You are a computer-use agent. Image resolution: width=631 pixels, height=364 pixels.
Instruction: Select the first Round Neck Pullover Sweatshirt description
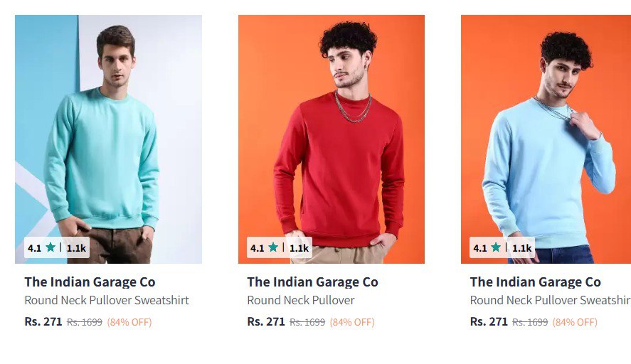click(x=107, y=301)
